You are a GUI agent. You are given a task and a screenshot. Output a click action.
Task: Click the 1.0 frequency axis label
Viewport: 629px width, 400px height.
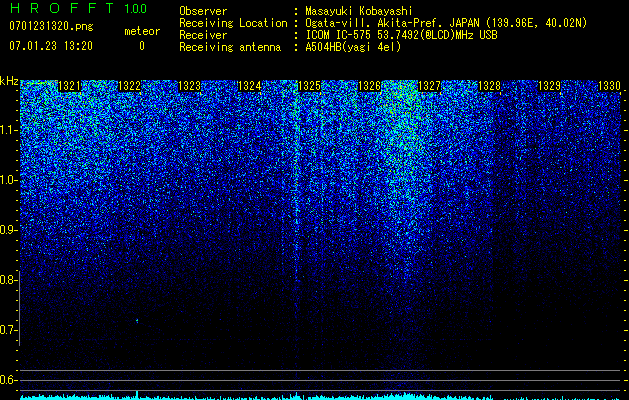click(8, 180)
